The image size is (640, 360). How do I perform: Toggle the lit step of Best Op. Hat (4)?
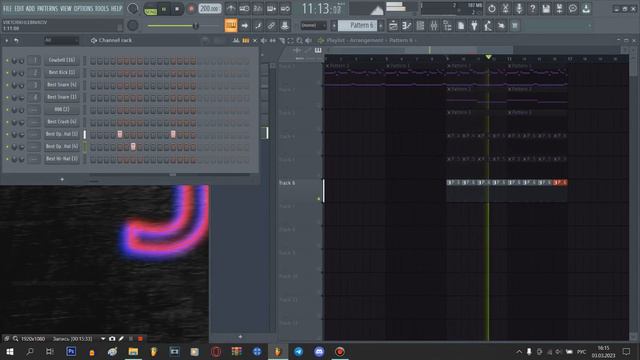(x=133, y=147)
